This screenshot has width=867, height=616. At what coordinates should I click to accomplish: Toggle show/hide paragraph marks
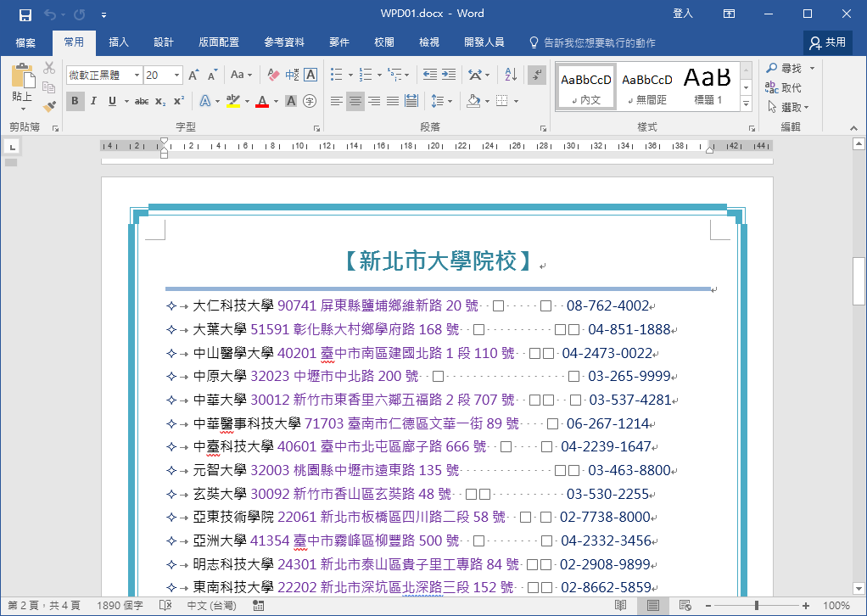click(x=537, y=75)
